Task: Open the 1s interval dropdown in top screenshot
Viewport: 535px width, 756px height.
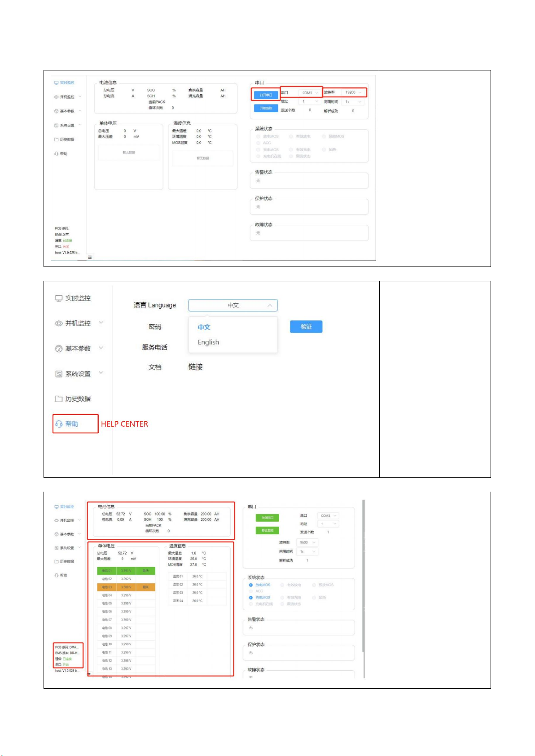Action: tap(353, 102)
